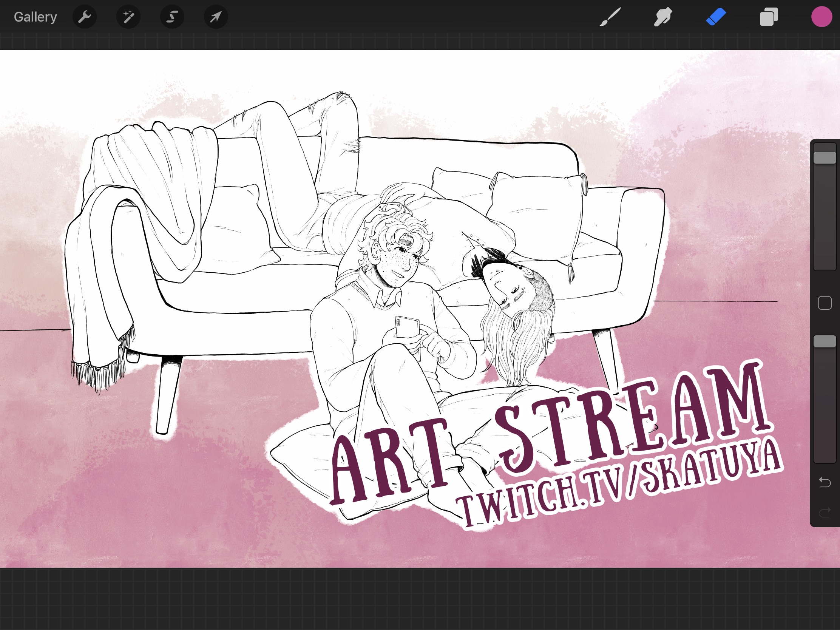Redo the last undone action

(825, 513)
